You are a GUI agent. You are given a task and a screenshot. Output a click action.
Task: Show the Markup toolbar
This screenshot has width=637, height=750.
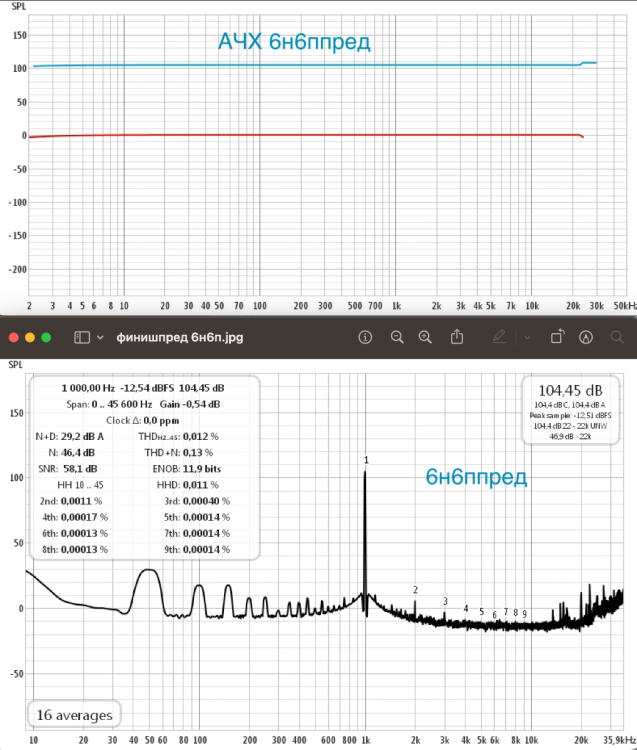(586, 338)
